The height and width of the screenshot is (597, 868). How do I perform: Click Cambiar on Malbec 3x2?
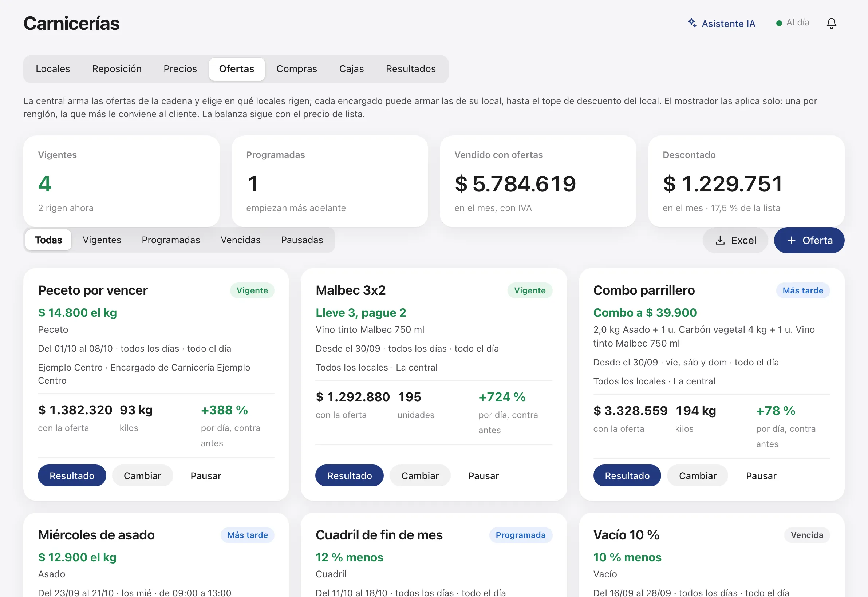pyautogui.click(x=420, y=475)
